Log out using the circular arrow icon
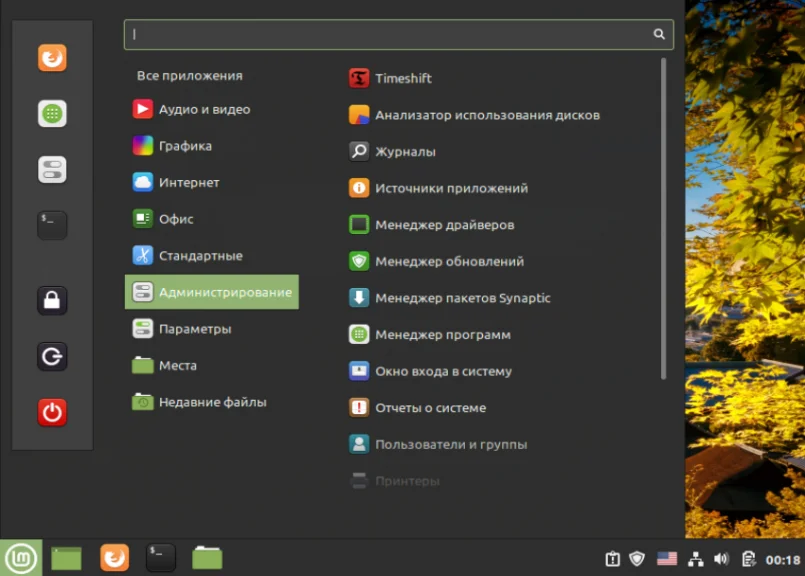The image size is (805, 576). (x=52, y=356)
